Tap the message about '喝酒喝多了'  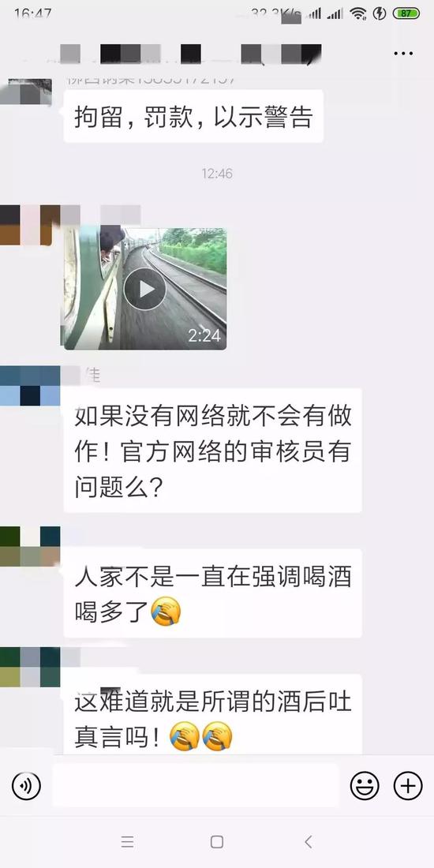(212, 593)
